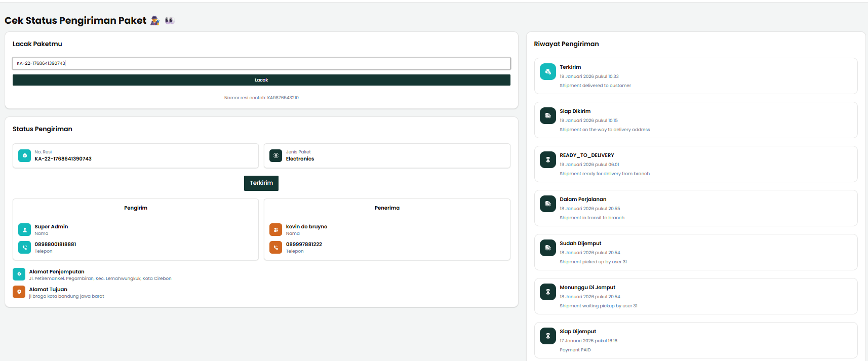Click the Penerima section heading

tap(387, 208)
